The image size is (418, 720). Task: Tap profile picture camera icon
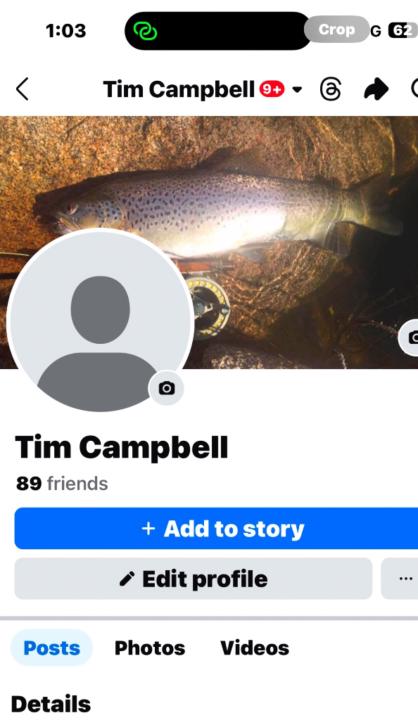(167, 388)
